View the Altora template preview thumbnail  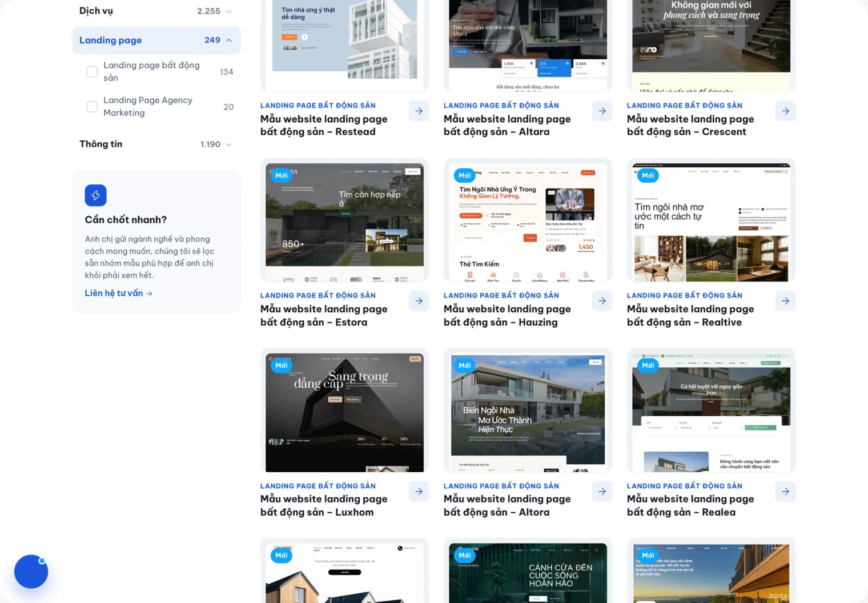click(528, 411)
